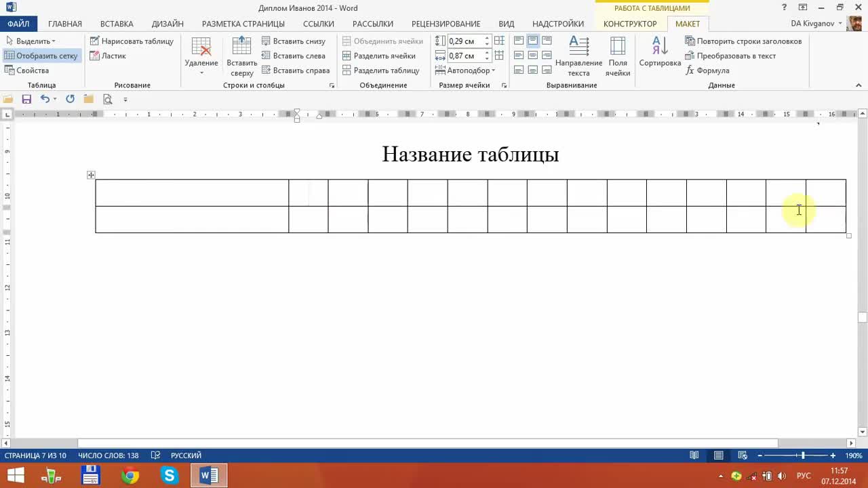Open the ФАЙЛ tab
The height and width of the screenshot is (488, 868).
[x=18, y=24]
